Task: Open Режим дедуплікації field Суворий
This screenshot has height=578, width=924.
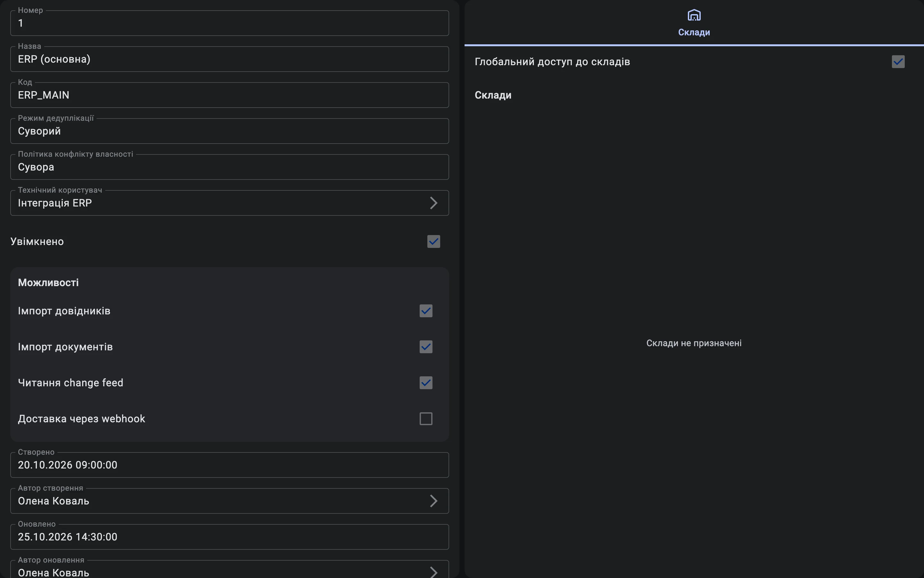Action: (x=229, y=131)
